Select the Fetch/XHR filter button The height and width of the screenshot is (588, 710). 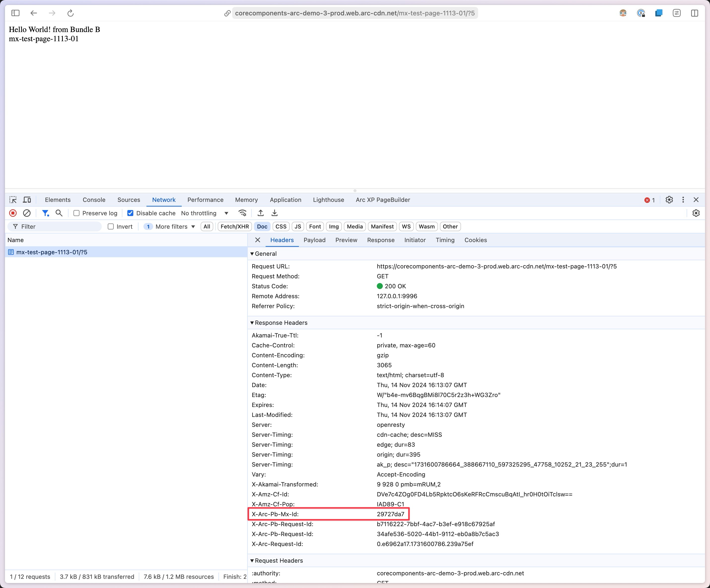234,226
